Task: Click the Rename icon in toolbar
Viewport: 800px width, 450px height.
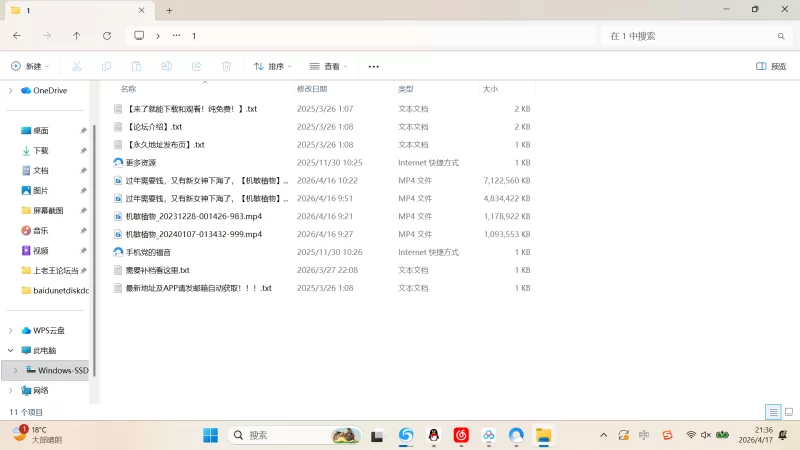Action: [166, 66]
